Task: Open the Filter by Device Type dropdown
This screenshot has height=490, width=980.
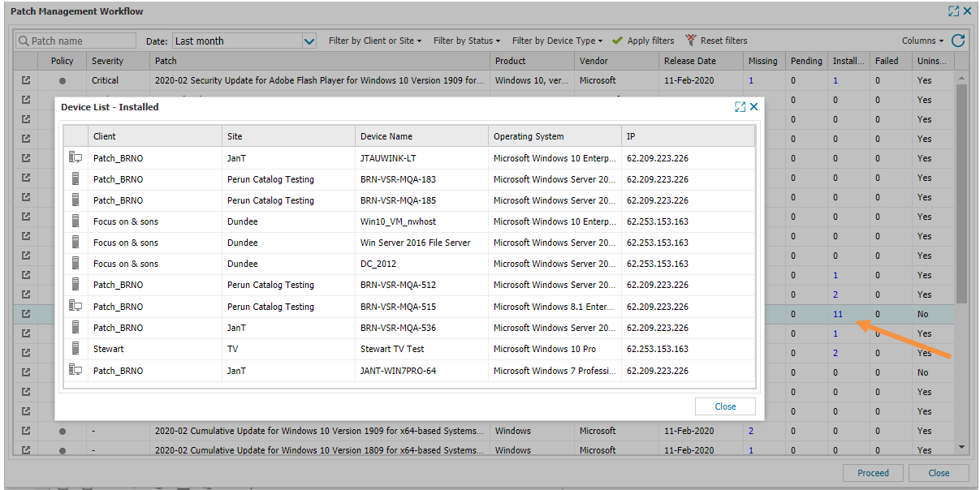Action: [x=557, y=40]
